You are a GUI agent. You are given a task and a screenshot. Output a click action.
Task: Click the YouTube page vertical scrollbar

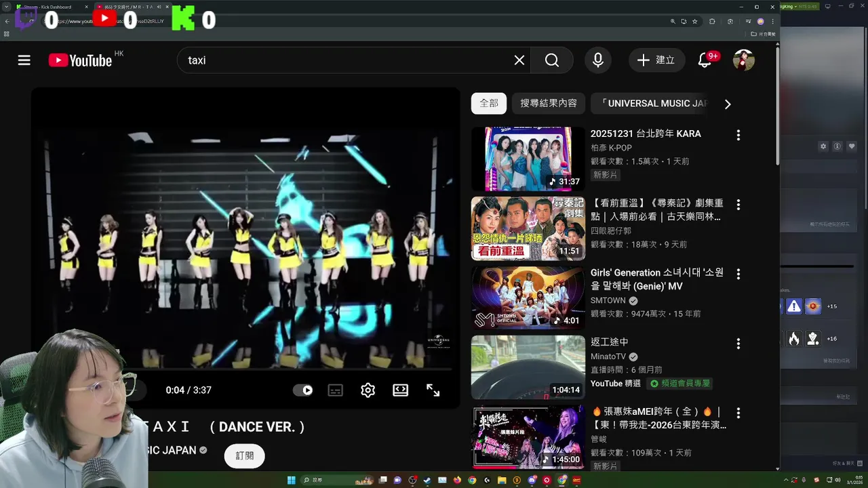(x=777, y=105)
